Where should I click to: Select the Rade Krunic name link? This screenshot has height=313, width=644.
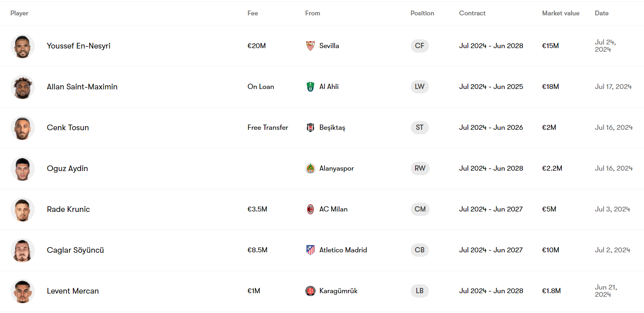tap(68, 209)
